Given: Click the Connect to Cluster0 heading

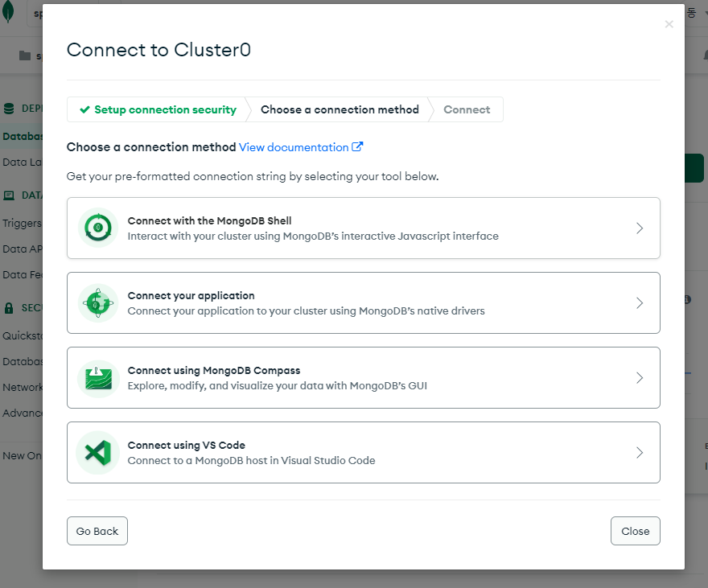Looking at the screenshot, I should [x=158, y=50].
